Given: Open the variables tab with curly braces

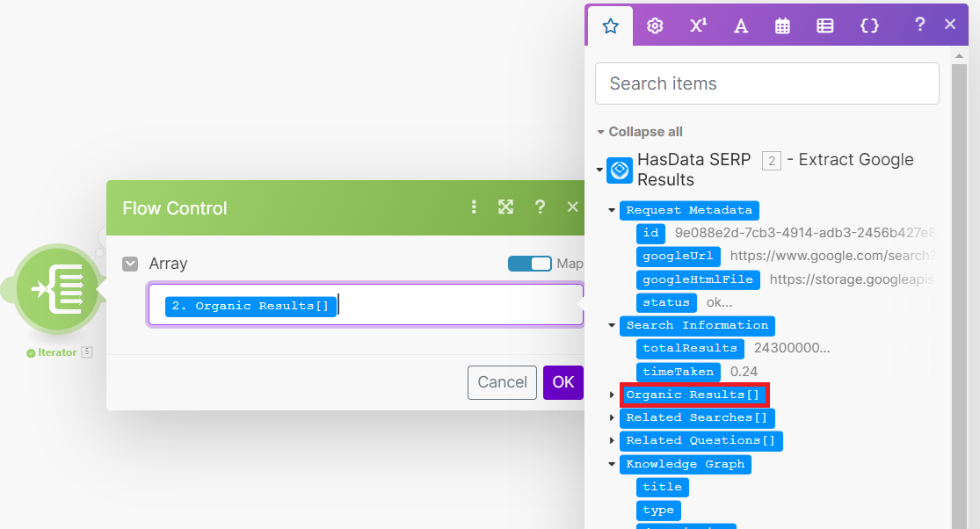Looking at the screenshot, I should click(869, 25).
